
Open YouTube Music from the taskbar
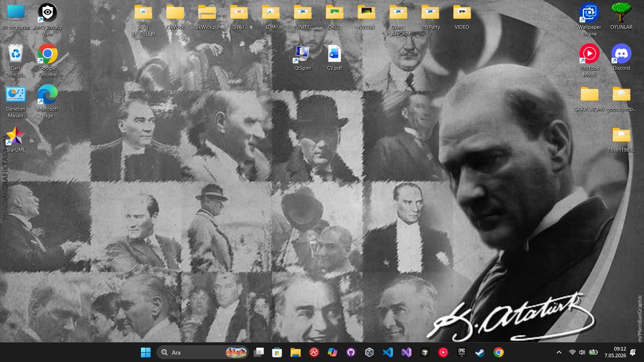coord(443,352)
